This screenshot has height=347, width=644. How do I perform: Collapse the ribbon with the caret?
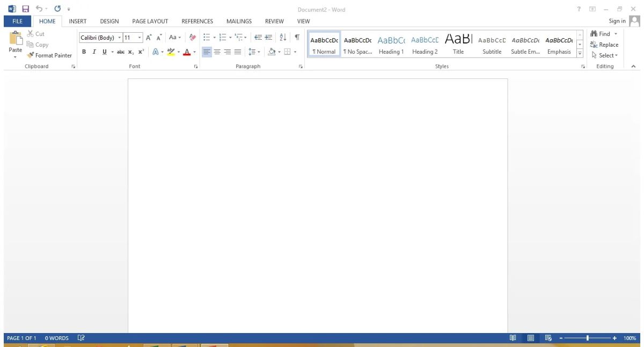(x=633, y=67)
